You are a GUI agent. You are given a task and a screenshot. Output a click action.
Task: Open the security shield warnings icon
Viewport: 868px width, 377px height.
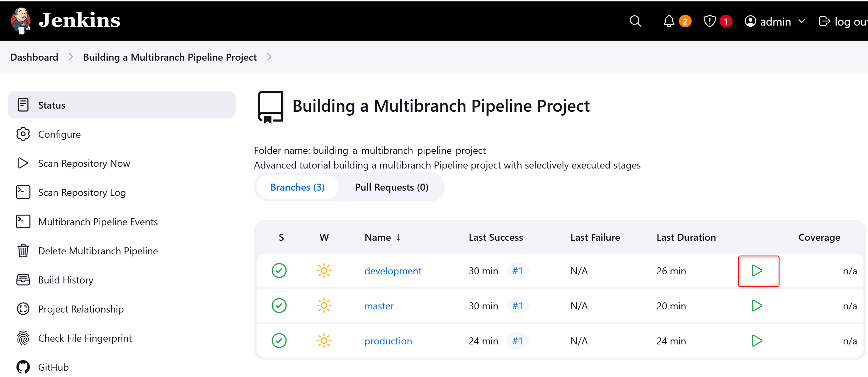709,21
